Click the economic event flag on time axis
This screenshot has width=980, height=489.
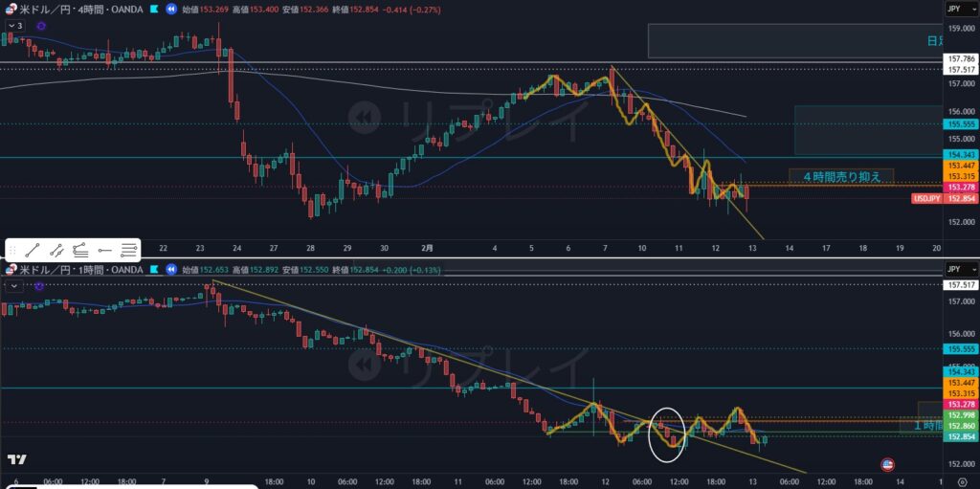click(887, 464)
